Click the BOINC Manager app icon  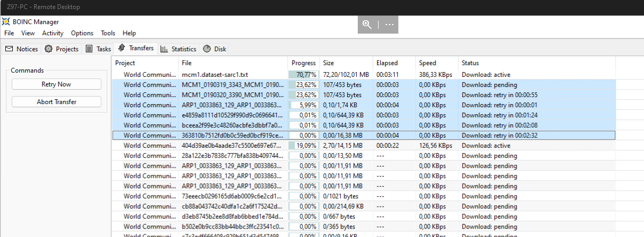pos(6,22)
